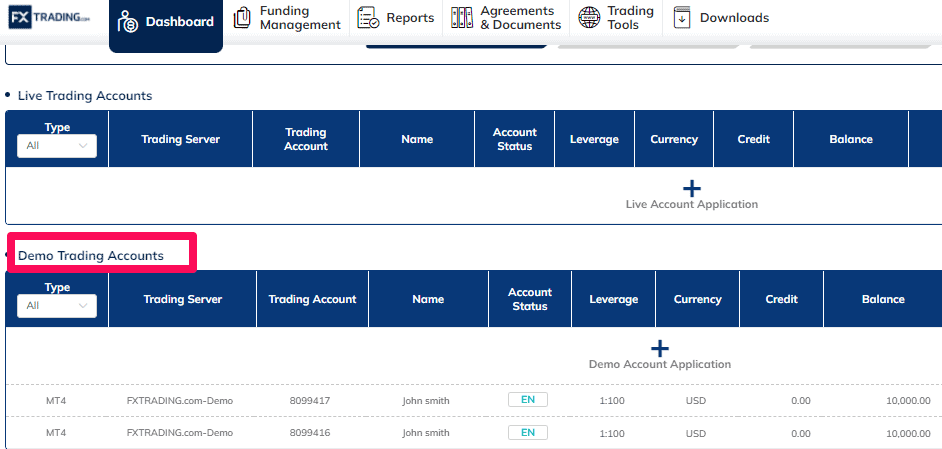The height and width of the screenshot is (449, 942).
Task: Click the Downloads arrow icon
Action: click(x=682, y=18)
